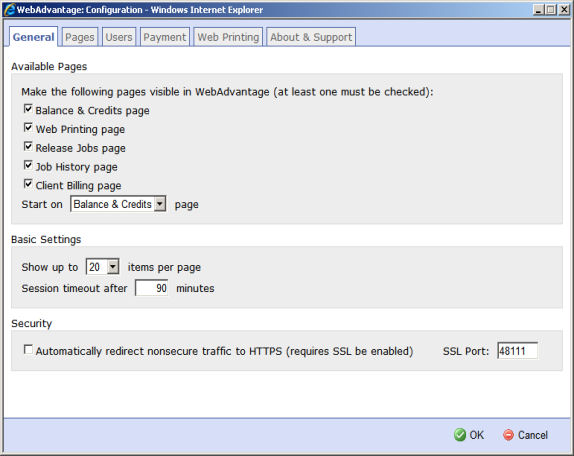Click into the SSL Port field
The width and height of the screenshot is (574, 456).
517,351
